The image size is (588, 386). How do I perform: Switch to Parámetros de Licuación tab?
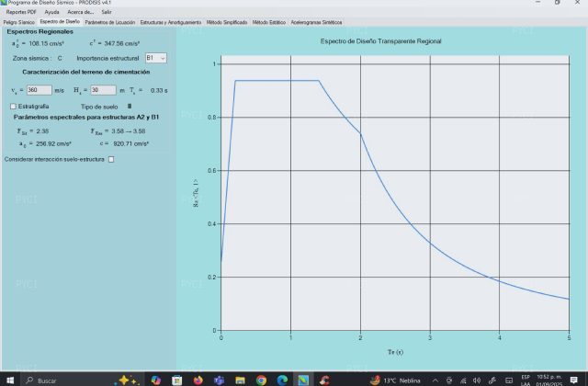pyautogui.click(x=110, y=22)
